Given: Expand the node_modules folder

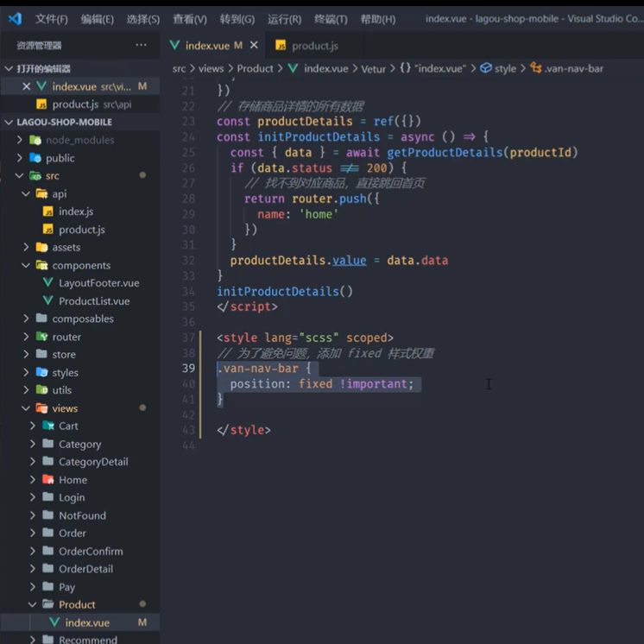Looking at the screenshot, I should click(80, 140).
